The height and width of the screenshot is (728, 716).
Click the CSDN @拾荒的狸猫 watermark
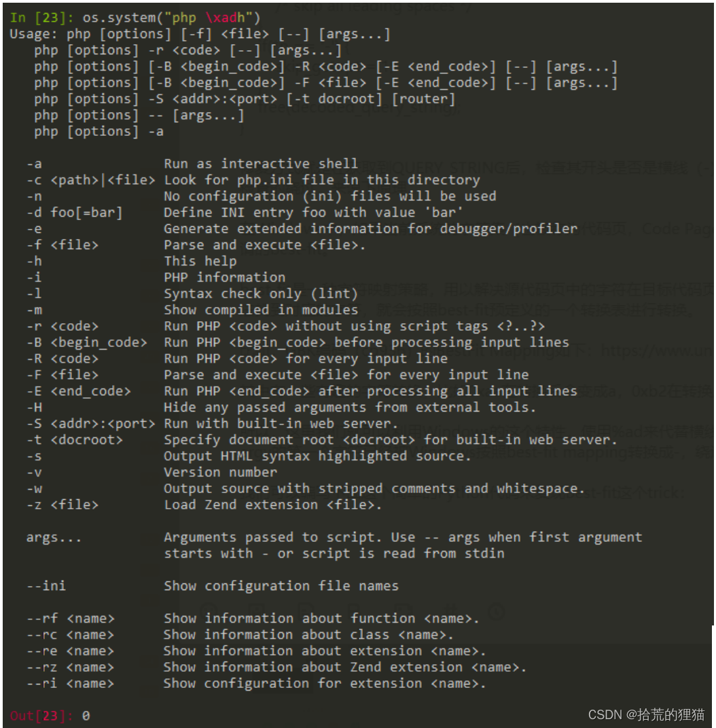coord(646,714)
